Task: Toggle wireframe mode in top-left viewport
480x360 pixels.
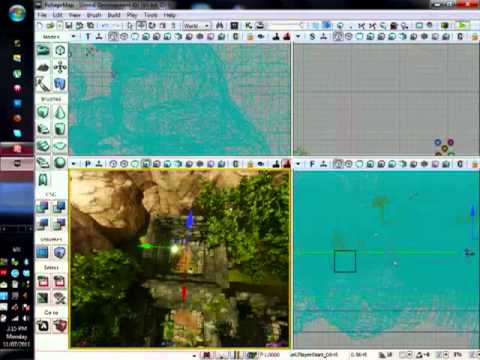Action: point(124,36)
